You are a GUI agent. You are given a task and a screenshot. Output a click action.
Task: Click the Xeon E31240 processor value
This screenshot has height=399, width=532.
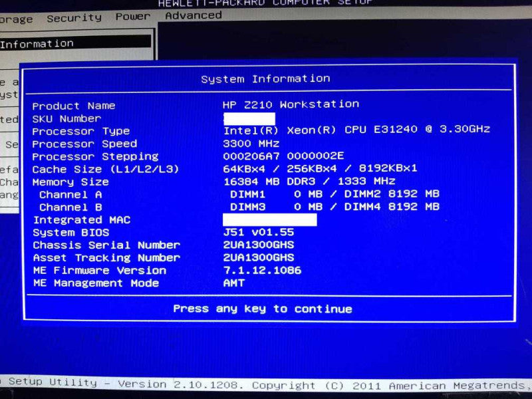[x=356, y=130]
